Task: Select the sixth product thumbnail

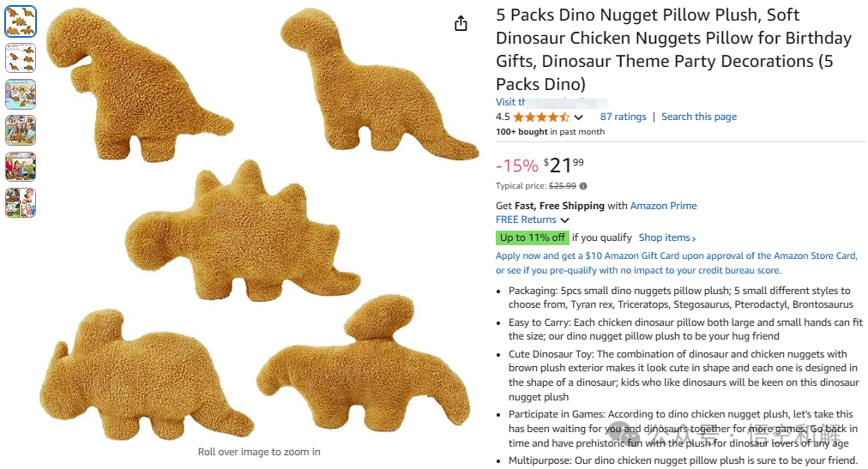Action: [21, 202]
